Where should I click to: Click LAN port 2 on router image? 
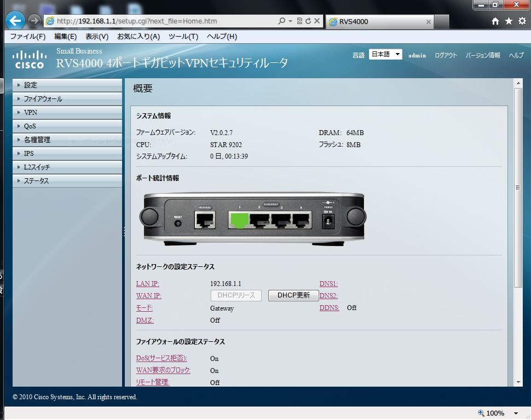pyautogui.click(x=259, y=220)
